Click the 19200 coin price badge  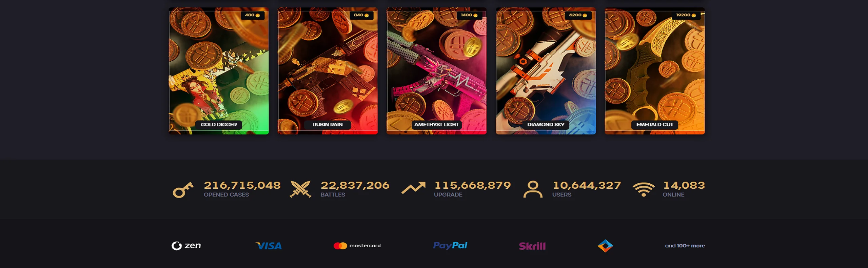pyautogui.click(x=686, y=15)
